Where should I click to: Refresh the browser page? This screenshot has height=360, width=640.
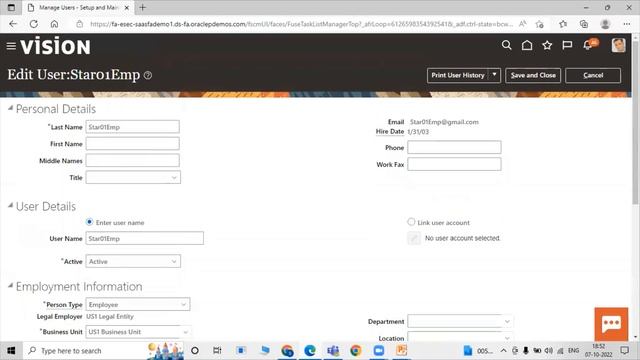(x=33, y=24)
